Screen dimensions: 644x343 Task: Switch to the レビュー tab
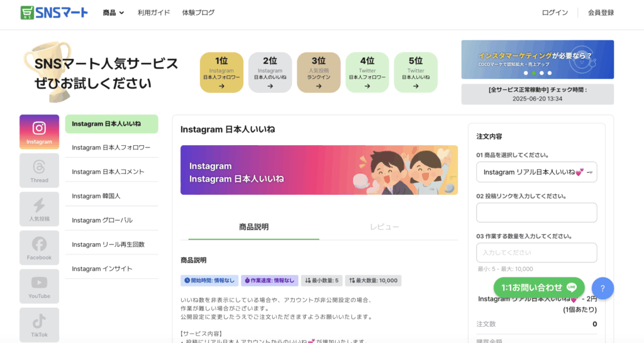(x=384, y=227)
